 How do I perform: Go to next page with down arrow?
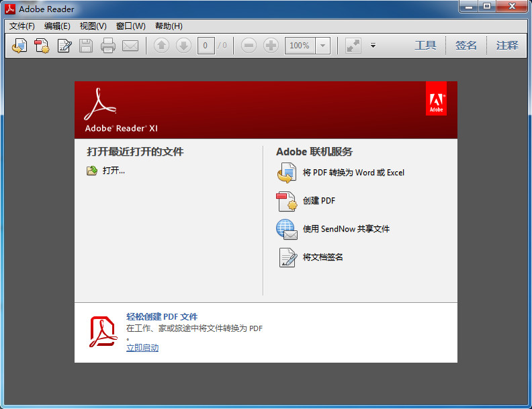(183, 46)
